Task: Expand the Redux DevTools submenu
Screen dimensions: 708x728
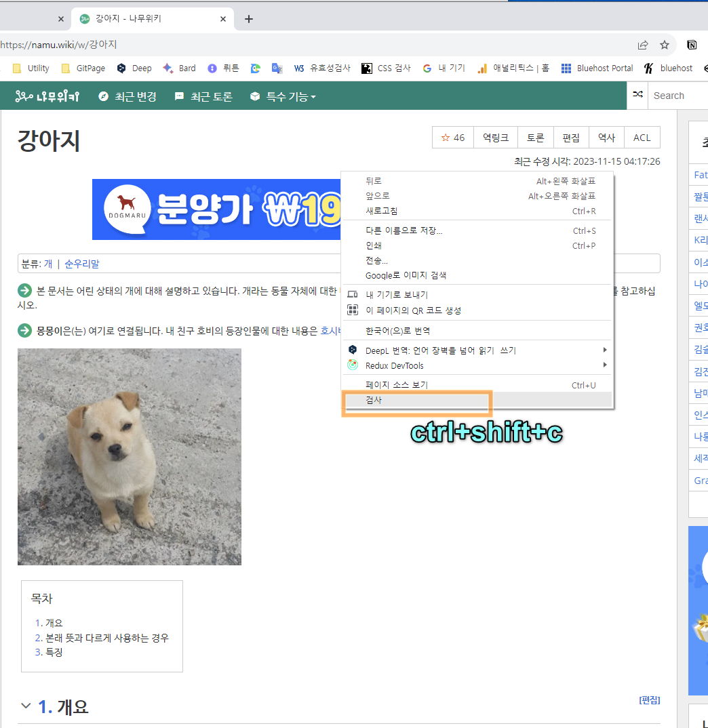Action: tap(475, 365)
